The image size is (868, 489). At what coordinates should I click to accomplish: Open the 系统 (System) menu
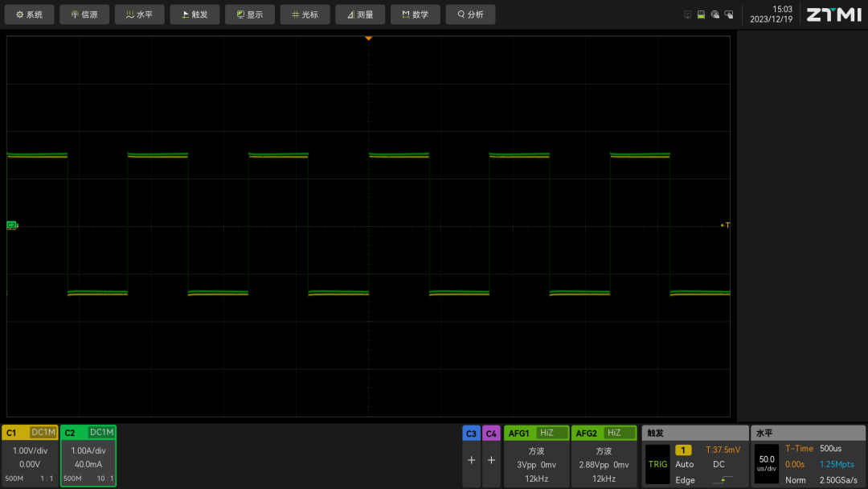[x=30, y=14]
